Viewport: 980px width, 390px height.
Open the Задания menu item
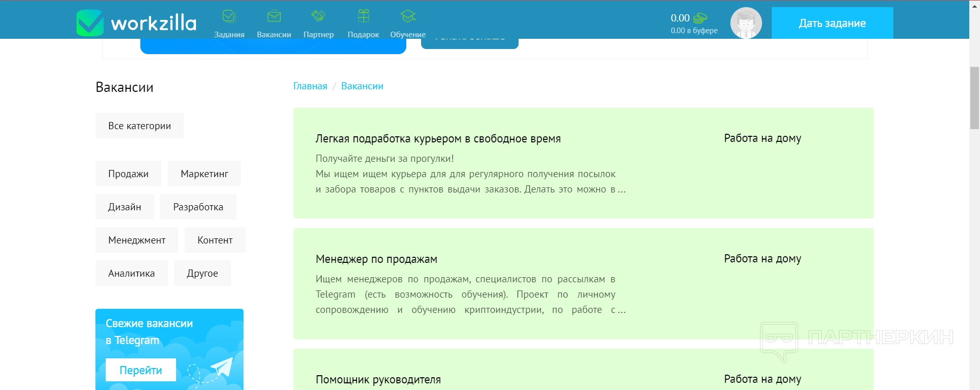pyautogui.click(x=229, y=35)
